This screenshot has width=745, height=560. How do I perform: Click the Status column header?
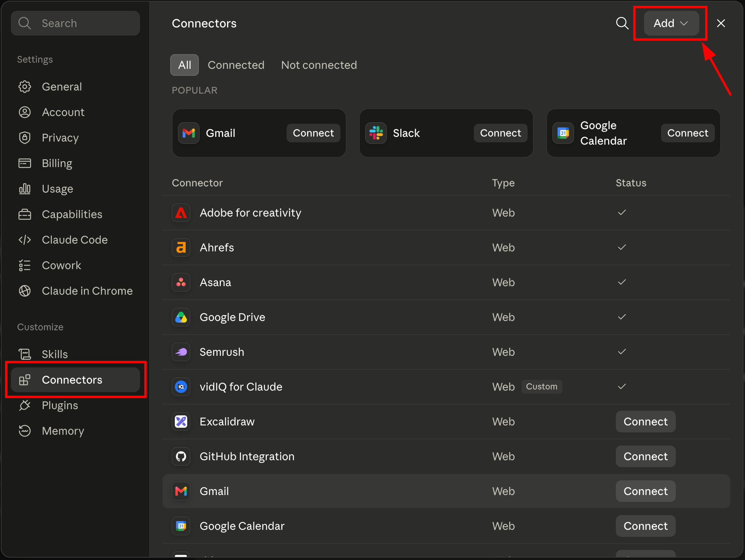point(631,183)
